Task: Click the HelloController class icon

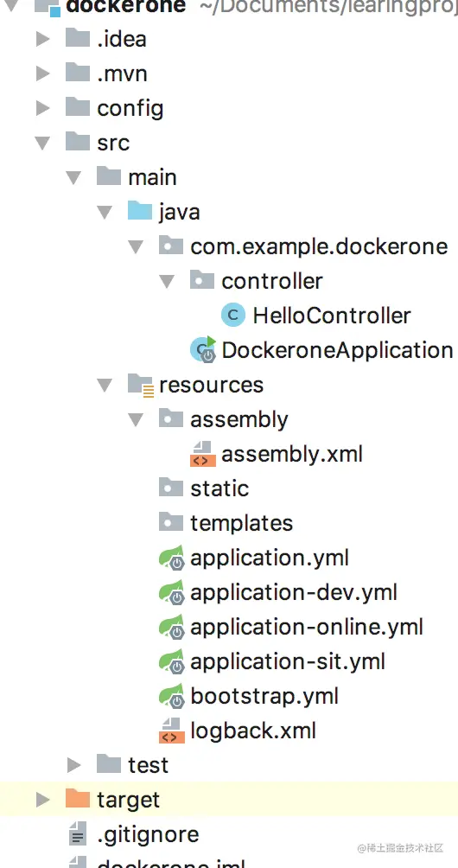Action: (232, 315)
